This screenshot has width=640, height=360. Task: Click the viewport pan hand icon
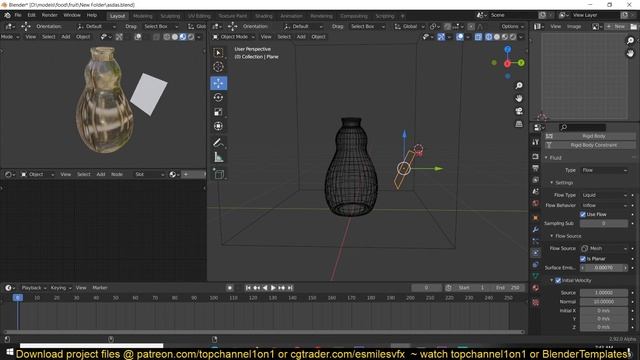tap(519, 98)
